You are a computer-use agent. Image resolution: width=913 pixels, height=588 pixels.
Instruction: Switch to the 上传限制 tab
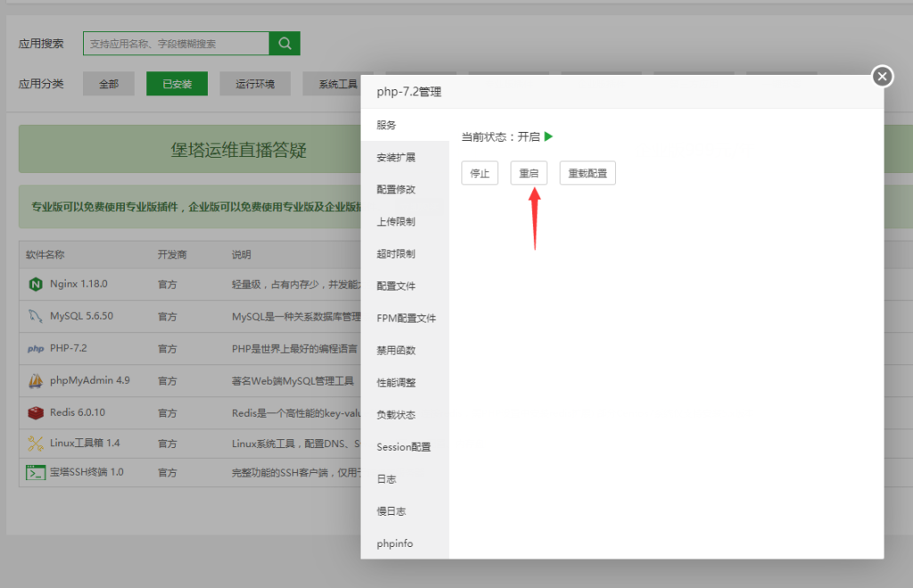(406, 222)
